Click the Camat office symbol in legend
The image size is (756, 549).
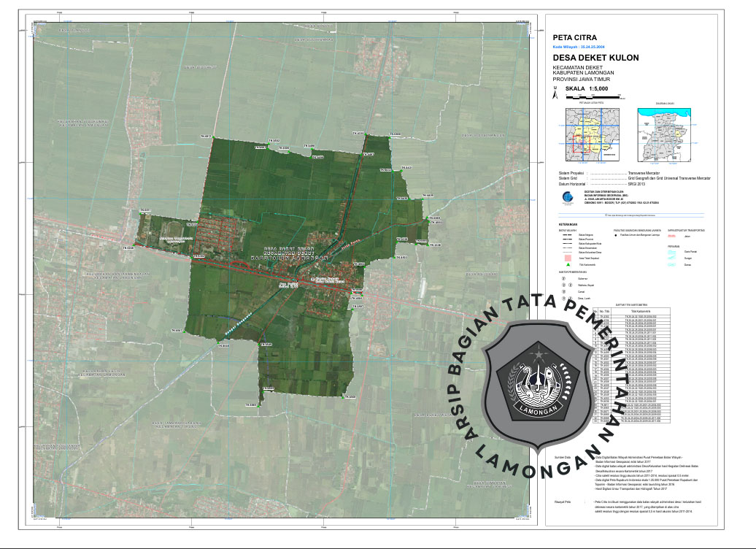[x=562, y=291]
